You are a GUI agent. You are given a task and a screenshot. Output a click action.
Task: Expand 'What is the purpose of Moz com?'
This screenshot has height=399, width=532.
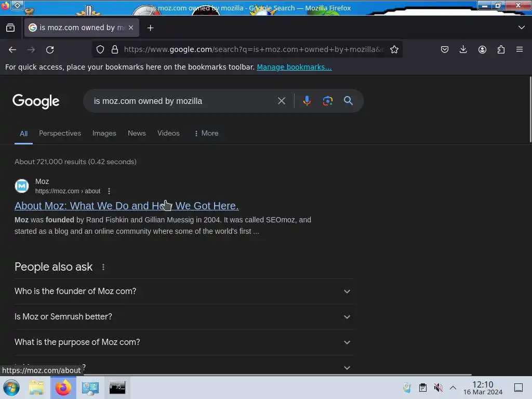[184, 342]
